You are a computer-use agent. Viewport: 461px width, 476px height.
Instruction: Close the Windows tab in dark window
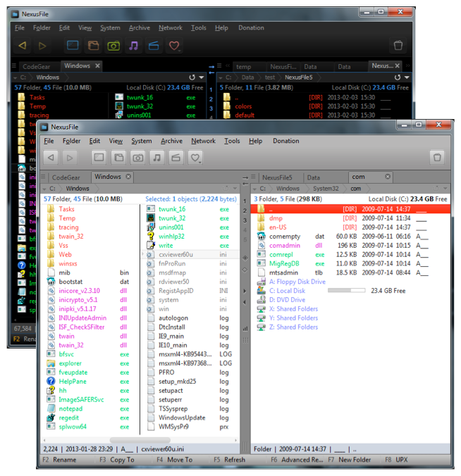click(x=97, y=65)
